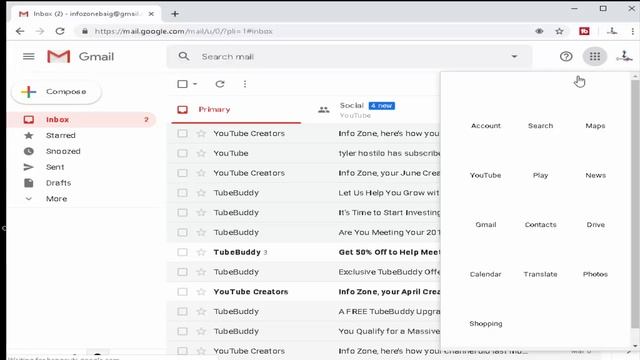
Task: Star the You Qualify for a Massive email
Action: [x=201, y=331]
